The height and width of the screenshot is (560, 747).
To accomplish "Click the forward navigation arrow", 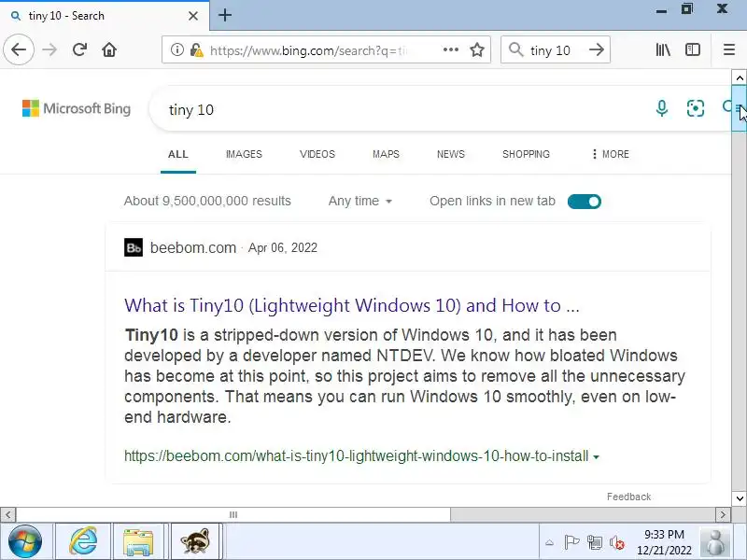I will click(49, 49).
